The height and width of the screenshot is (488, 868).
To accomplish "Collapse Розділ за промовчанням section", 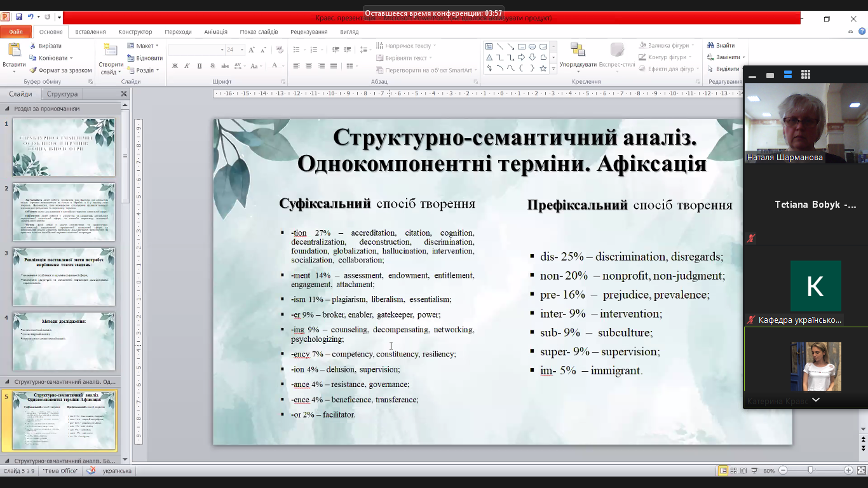I will coord(7,108).
